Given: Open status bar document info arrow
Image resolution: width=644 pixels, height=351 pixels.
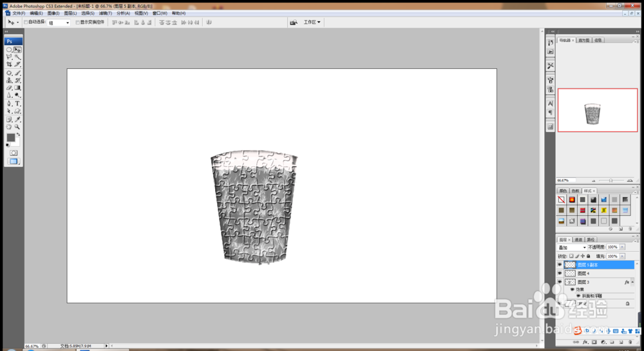Looking at the screenshot, I should click(x=106, y=346).
